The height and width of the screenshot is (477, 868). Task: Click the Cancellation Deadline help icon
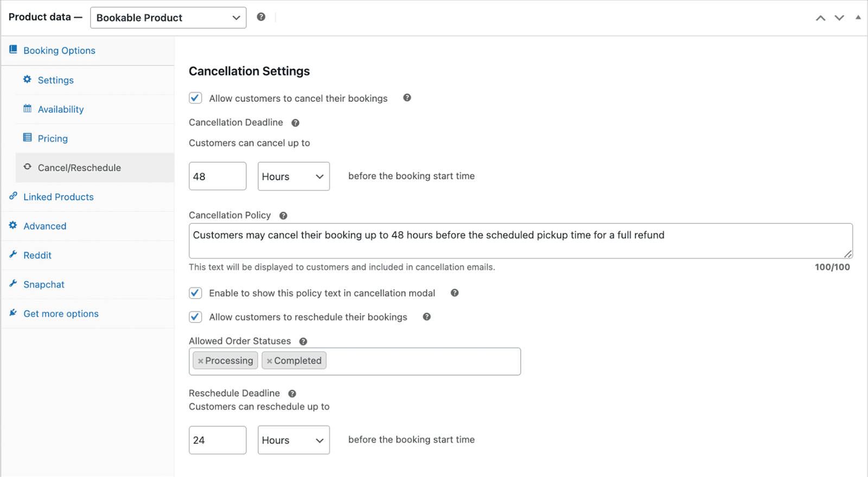[x=295, y=123]
